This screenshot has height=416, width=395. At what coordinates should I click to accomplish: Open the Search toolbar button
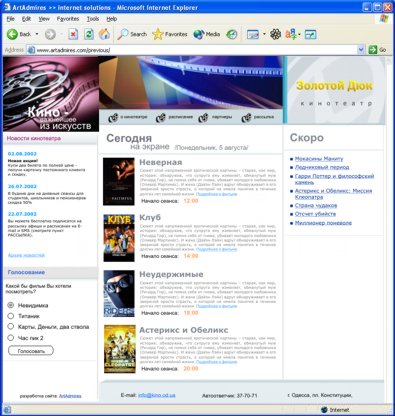pyautogui.click(x=132, y=34)
